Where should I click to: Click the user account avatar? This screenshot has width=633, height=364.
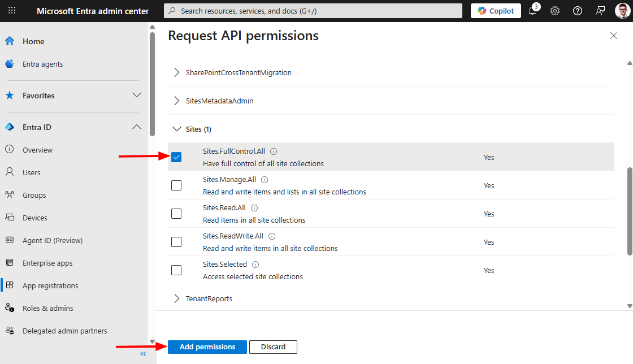click(622, 11)
